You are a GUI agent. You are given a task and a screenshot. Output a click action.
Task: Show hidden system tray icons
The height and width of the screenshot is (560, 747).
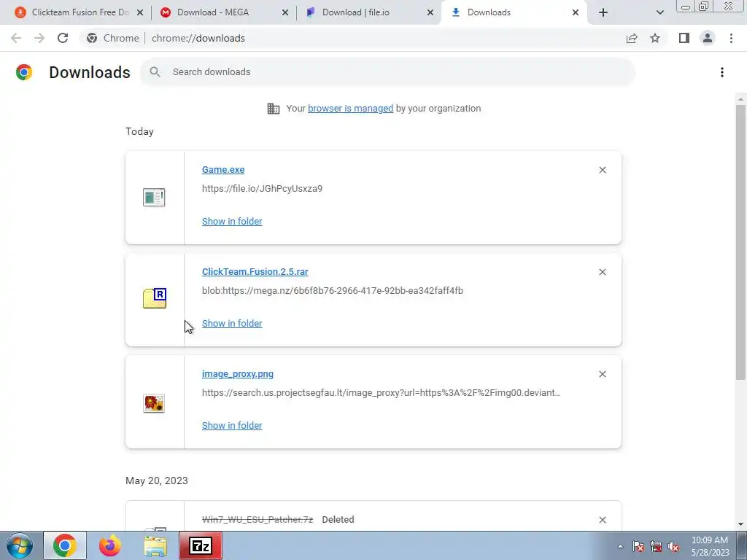click(620, 547)
